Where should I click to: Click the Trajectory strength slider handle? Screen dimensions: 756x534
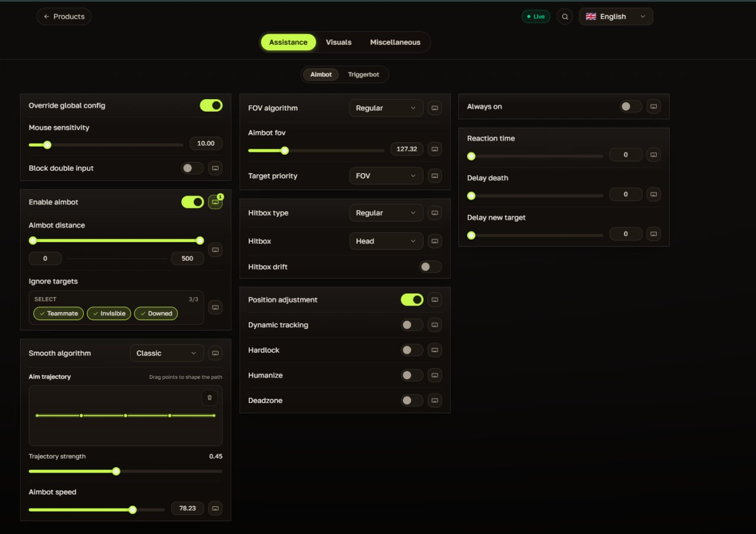[116, 471]
